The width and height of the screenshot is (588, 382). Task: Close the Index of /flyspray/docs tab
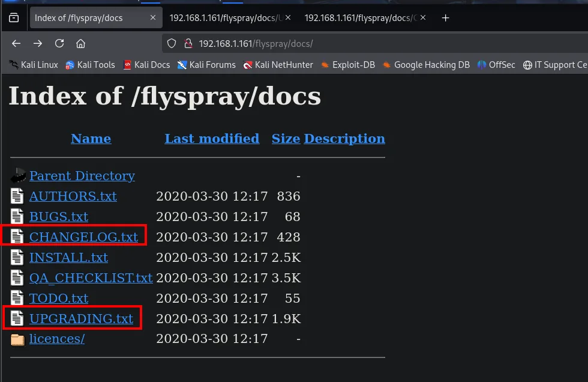pyautogui.click(x=153, y=17)
